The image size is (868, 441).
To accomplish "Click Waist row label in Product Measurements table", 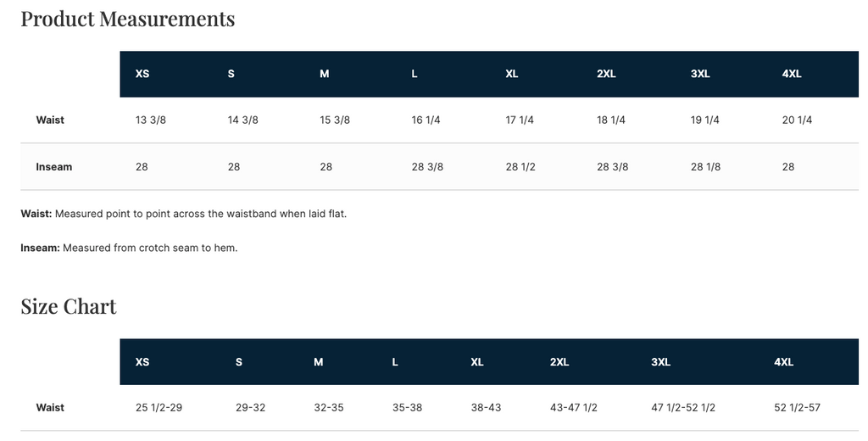I will coord(50,120).
